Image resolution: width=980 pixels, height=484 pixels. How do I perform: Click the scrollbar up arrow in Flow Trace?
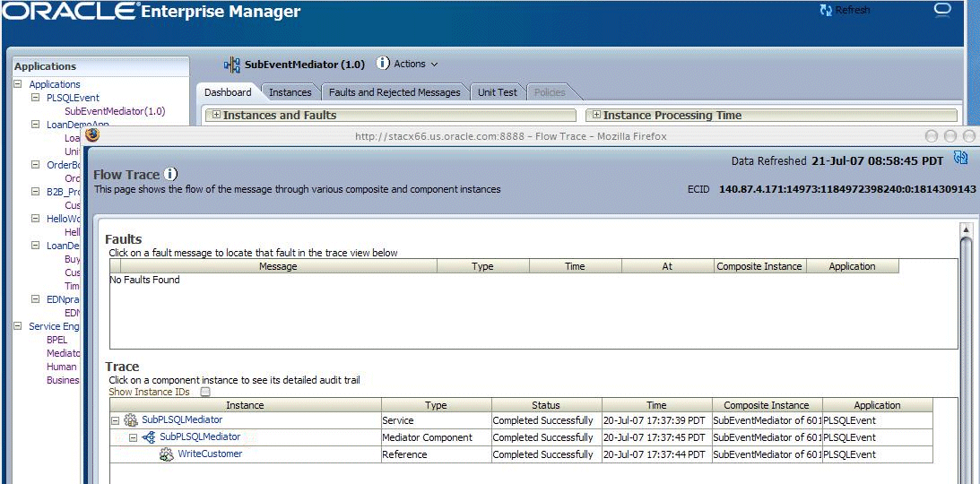point(966,228)
